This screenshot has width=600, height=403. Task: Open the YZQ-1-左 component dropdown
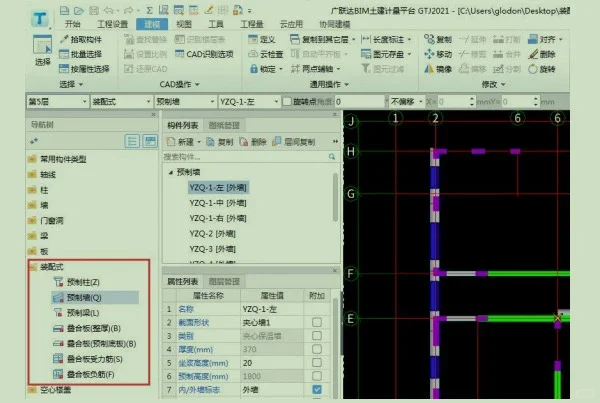(249, 102)
